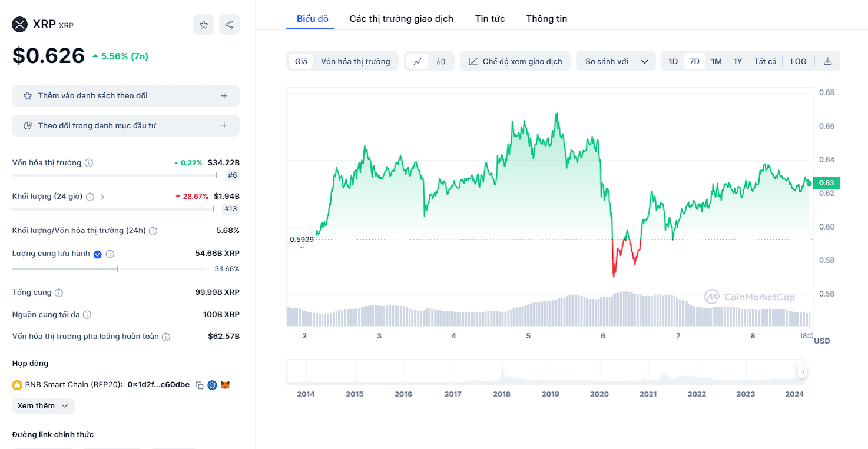Click the 5.68% volume ratio value
Image resolution: width=868 pixels, height=449 pixels.
(228, 231)
